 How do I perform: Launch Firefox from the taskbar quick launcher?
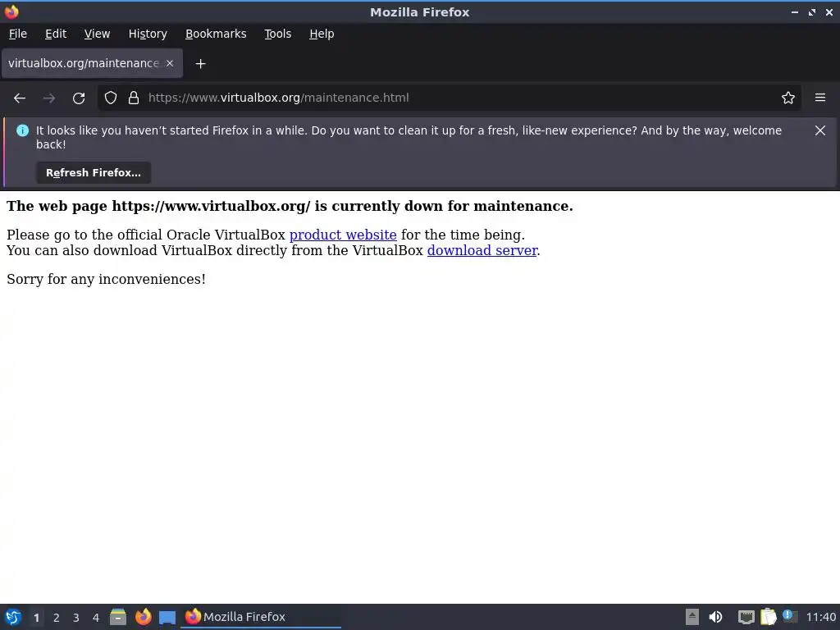[143, 617]
